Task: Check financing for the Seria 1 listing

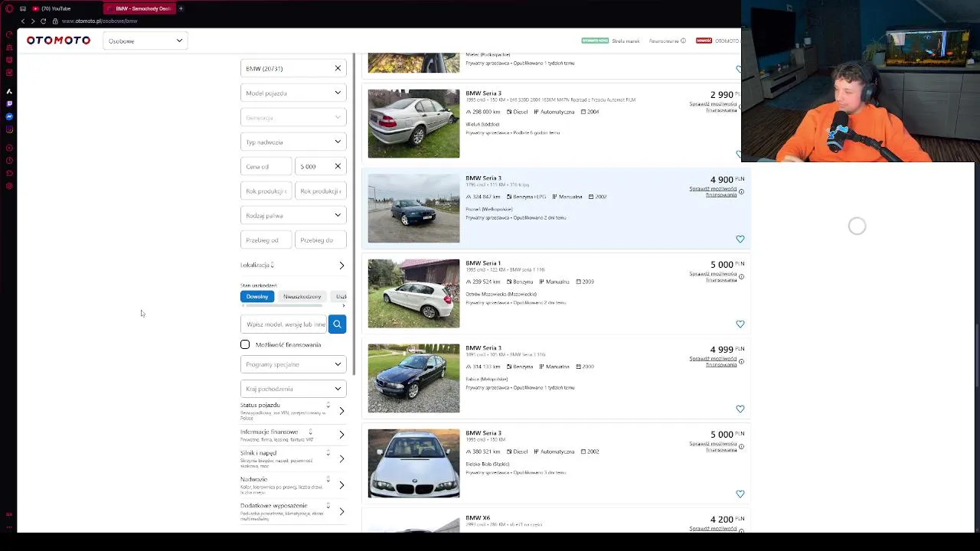Action: [x=713, y=276]
